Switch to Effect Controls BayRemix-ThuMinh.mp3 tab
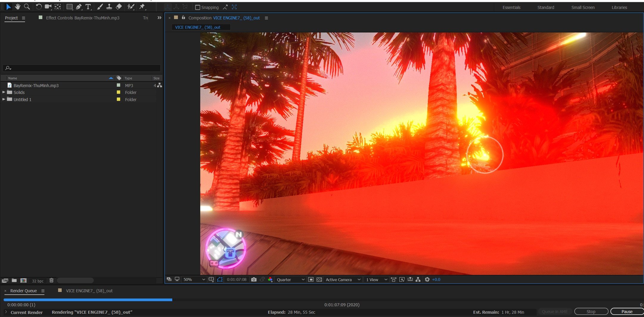 coord(83,18)
